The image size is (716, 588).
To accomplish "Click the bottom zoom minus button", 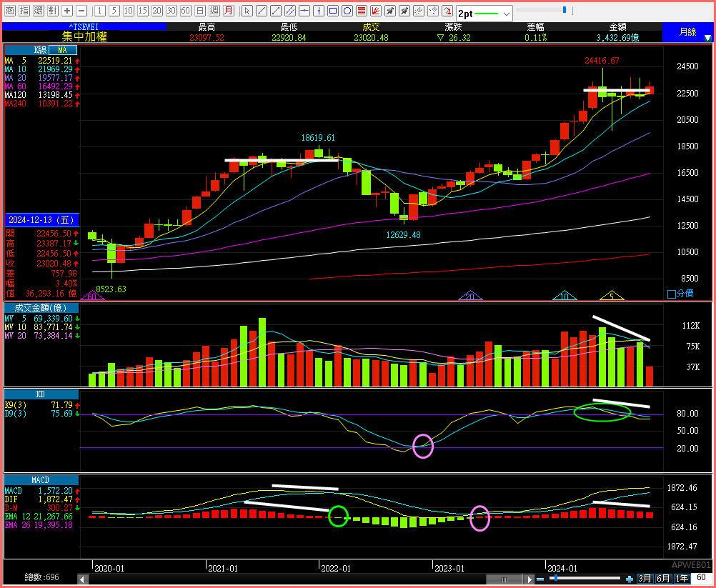I will point(540,579).
